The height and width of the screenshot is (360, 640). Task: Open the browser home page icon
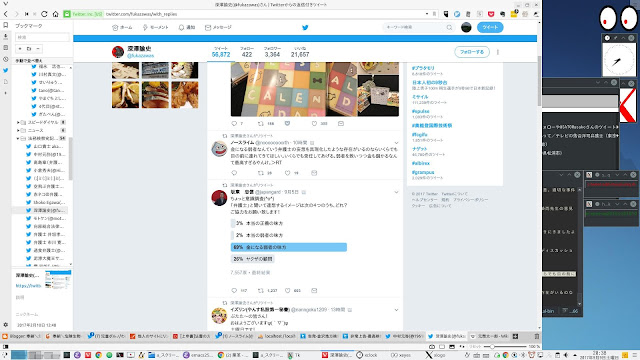click(x=56, y=14)
